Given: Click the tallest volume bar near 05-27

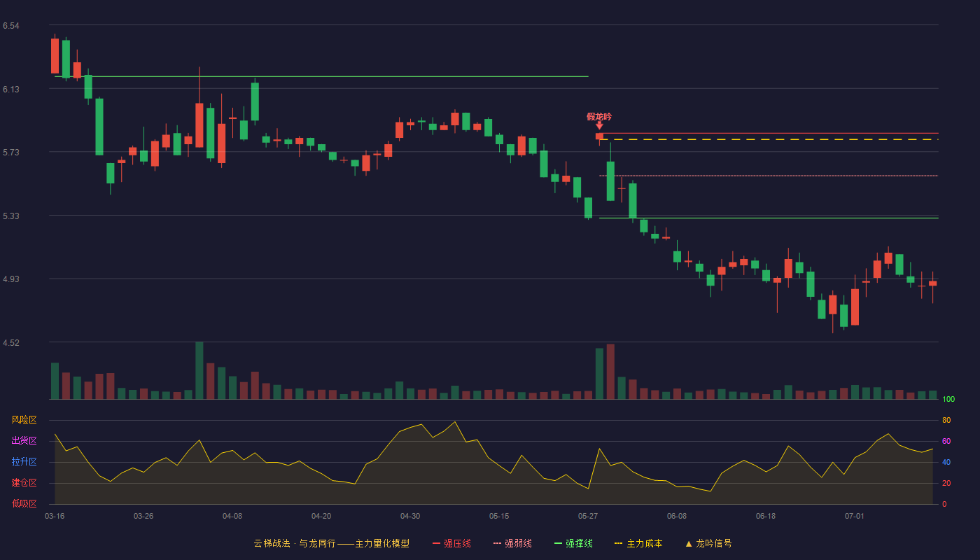Looking at the screenshot, I should click(610, 371).
